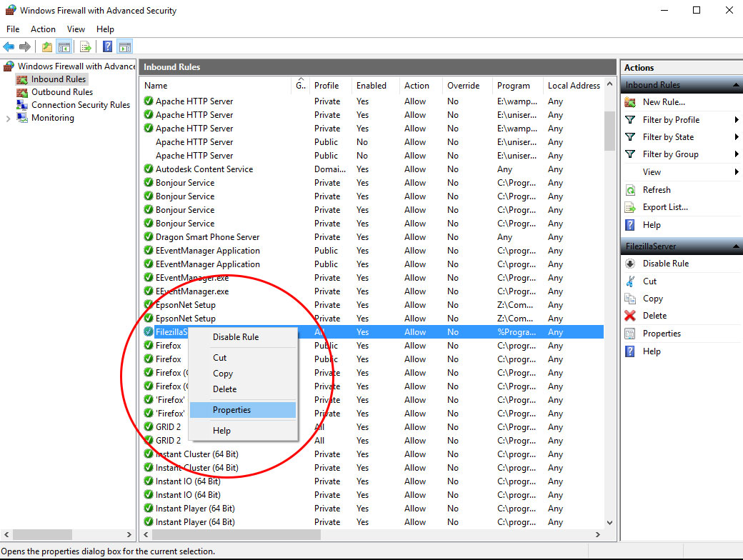Screen dimensions: 743x560
Task: Choose Copy in the context menu
Action: tap(243, 374)
